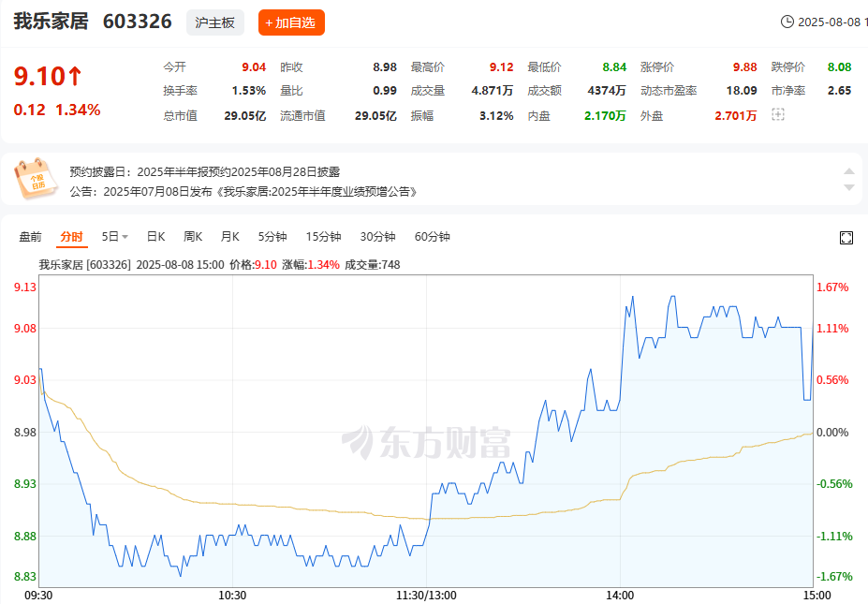The width and height of the screenshot is (868, 604).
Task: Expand the 5日 dropdown arrow
Action: [125, 237]
